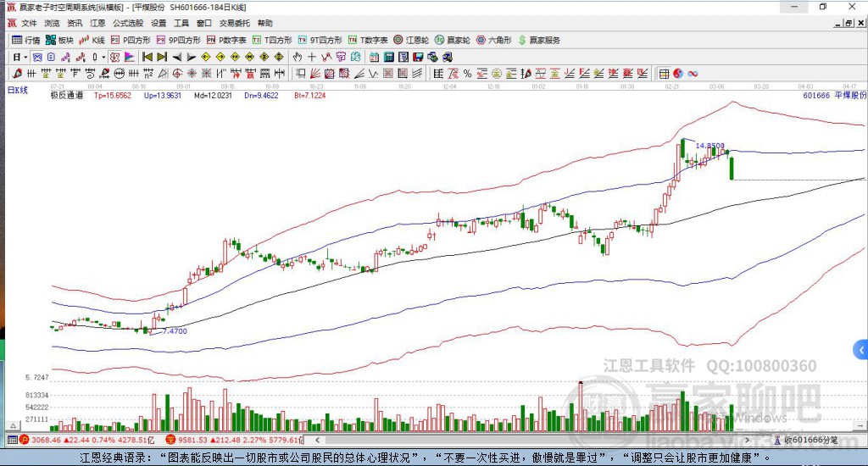Expand the 日 period dropdown arrow

click(x=25, y=57)
